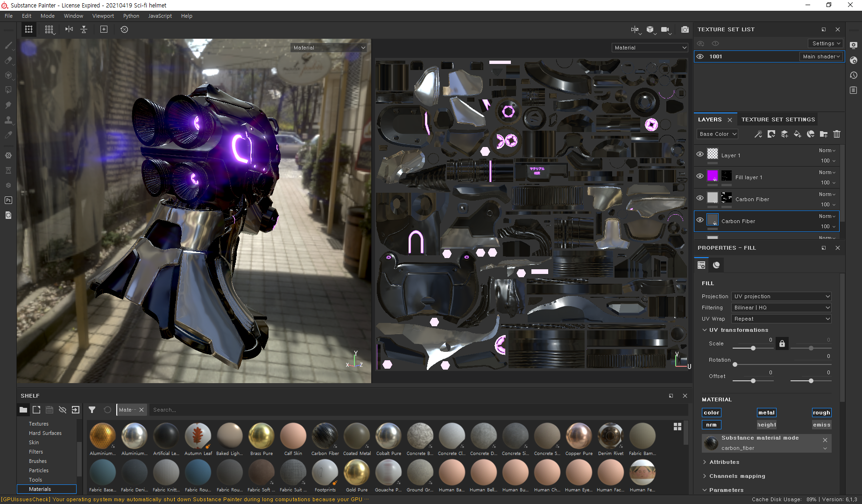Add a new paint layer
The image size is (862, 504).
tap(784, 134)
